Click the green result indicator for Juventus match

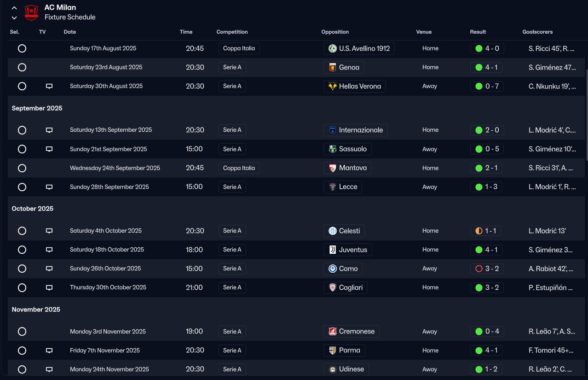479,250
